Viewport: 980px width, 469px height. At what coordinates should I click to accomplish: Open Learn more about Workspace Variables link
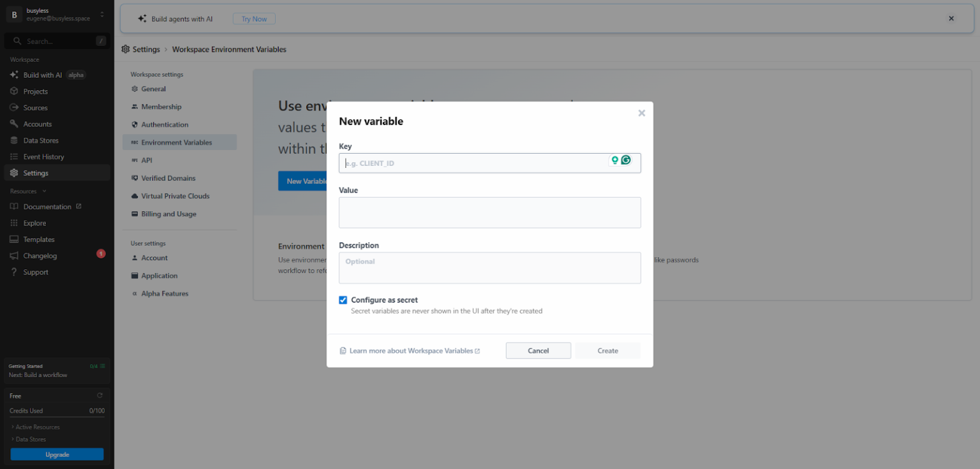click(x=410, y=351)
